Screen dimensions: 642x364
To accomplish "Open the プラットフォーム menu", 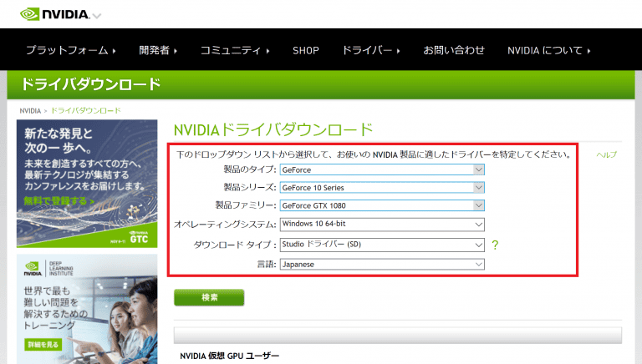I will pyautogui.click(x=71, y=50).
